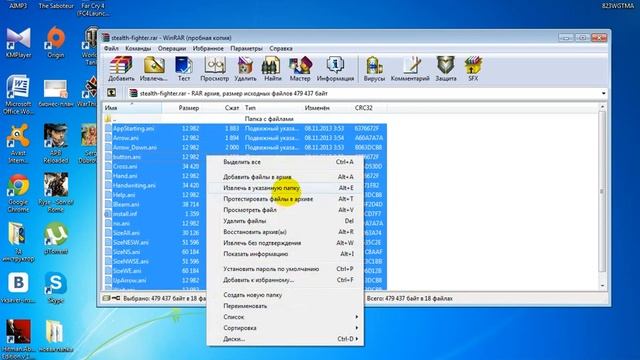
Task: Run the Тест toolbar tool
Action: click(184, 69)
